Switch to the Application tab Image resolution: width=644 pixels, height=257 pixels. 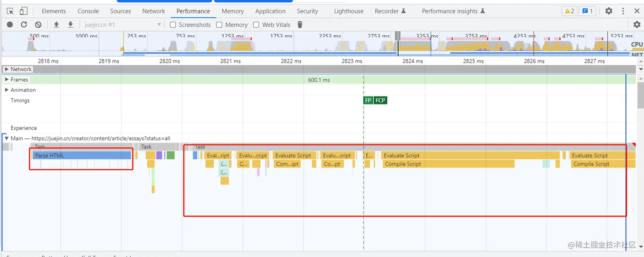[x=270, y=11]
